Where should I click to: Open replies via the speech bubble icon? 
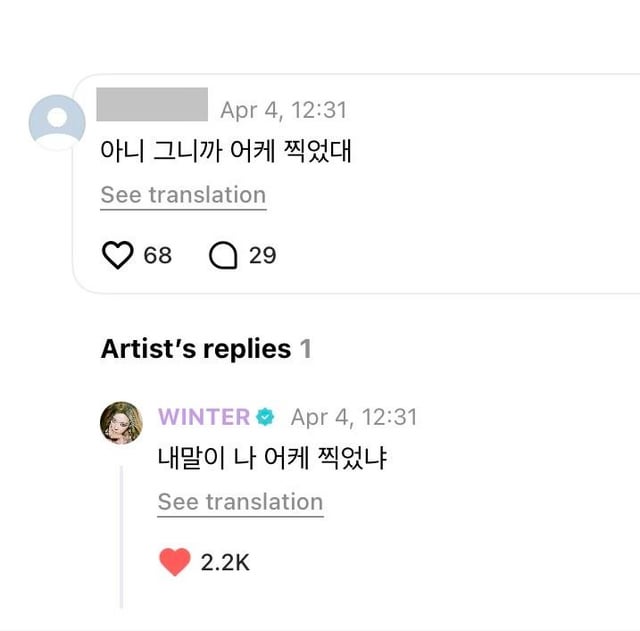(223, 256)
